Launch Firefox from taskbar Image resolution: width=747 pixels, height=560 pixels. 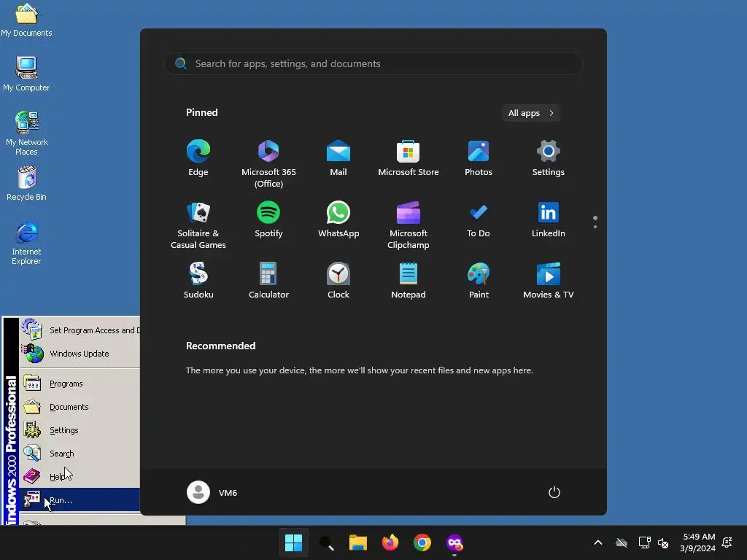[x=390, y=542]
